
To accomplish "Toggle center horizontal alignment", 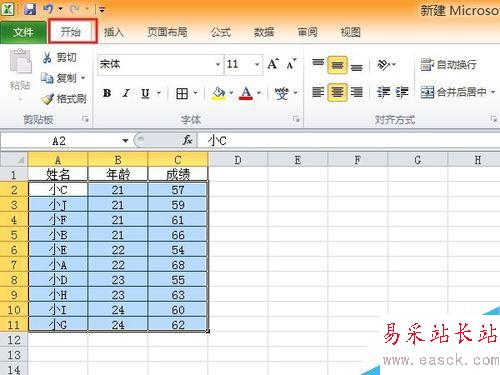I will [337, 92].
